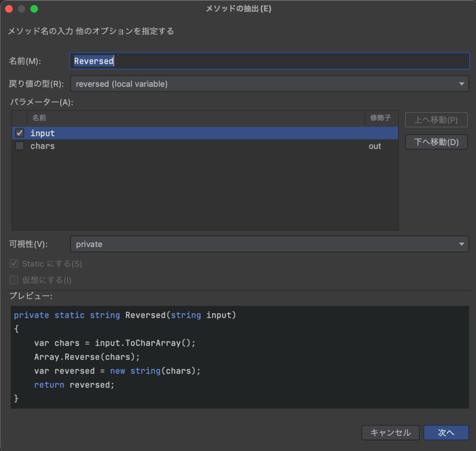476x451 pixels.
Task: Click the Array.Reverse(chars); preview line
Action: [x=87, y=357]
